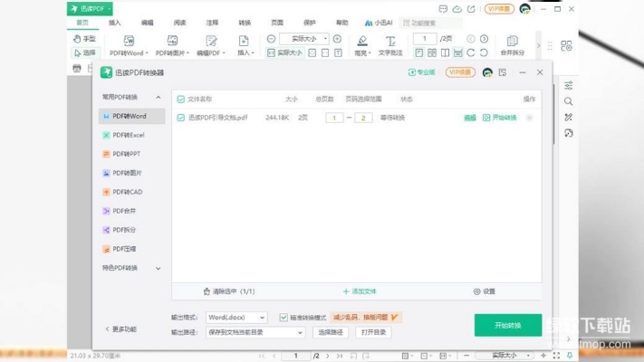
Task: Click the rotate clockwise icon in ribbon
Action: (471, 52)
